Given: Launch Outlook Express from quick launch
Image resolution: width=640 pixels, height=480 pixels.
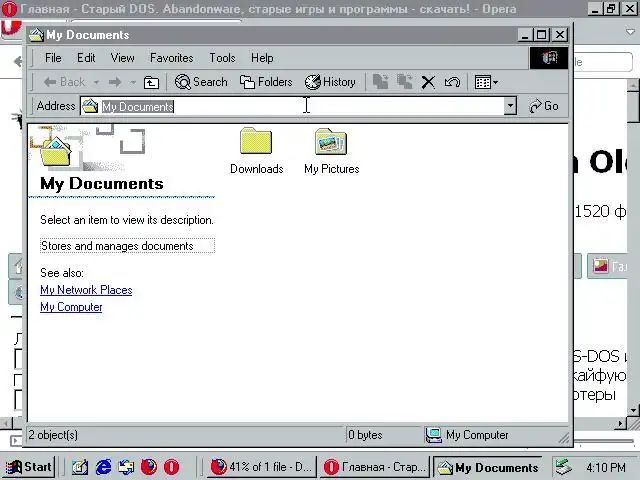Looking at the screenshot, I should coord(126,467).
